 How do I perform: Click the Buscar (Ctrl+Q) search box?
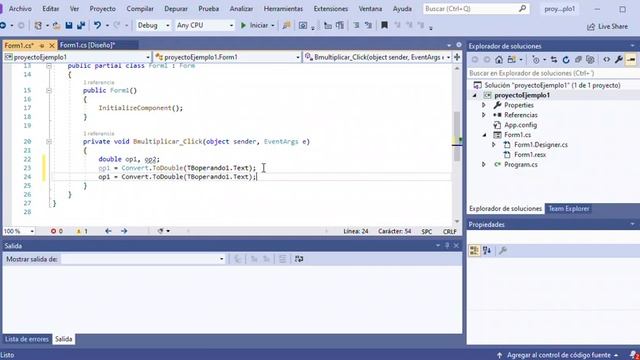pyautogui.click(x=476, y=9)
